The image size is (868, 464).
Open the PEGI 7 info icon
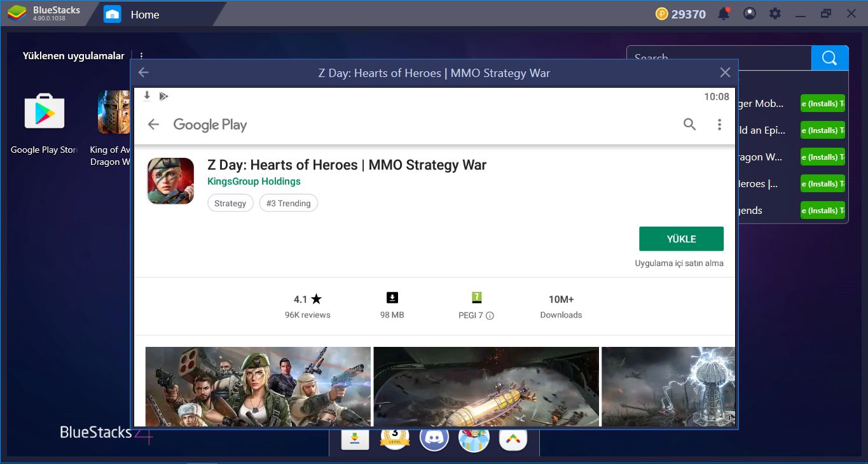coord(490,316)
